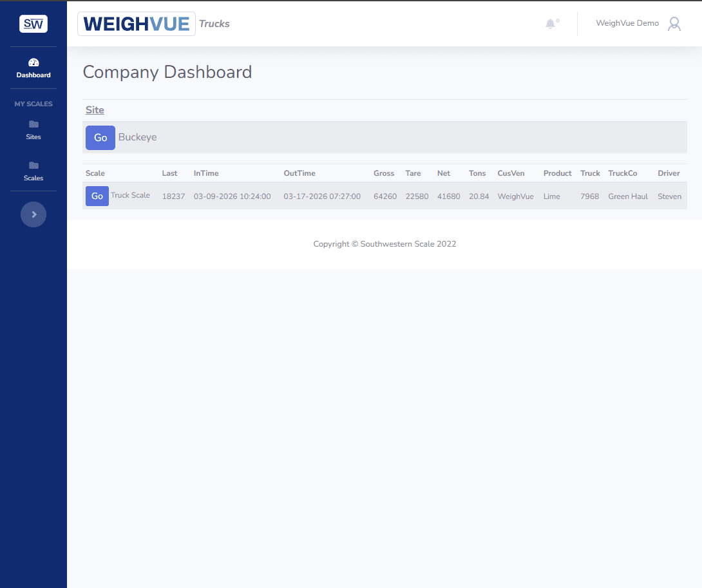This screenshot has width=702, height=588.
Task: Select driver Steven in the table
Action: [x=669, y=196]
